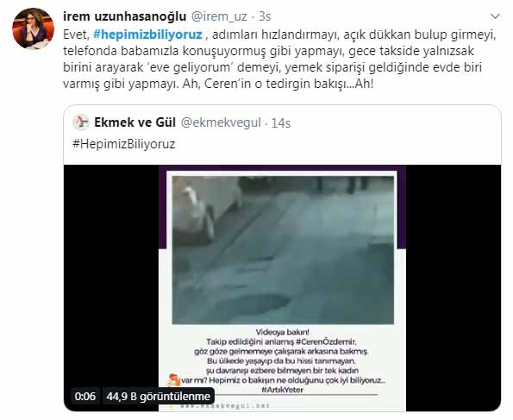This screenshot has height=420, width=513.
Task: Click the orange logo icon inside the video
Action: pos(173,380)
